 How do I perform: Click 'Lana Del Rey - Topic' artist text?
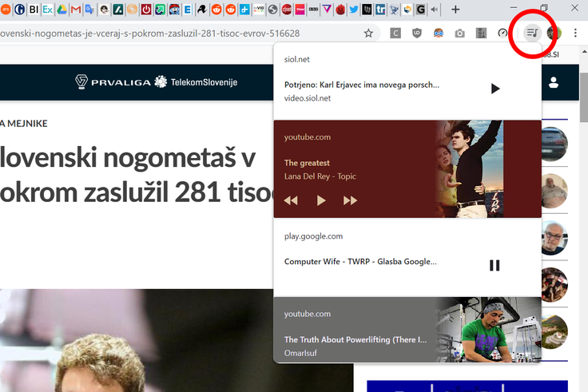(x=320, y=176)
